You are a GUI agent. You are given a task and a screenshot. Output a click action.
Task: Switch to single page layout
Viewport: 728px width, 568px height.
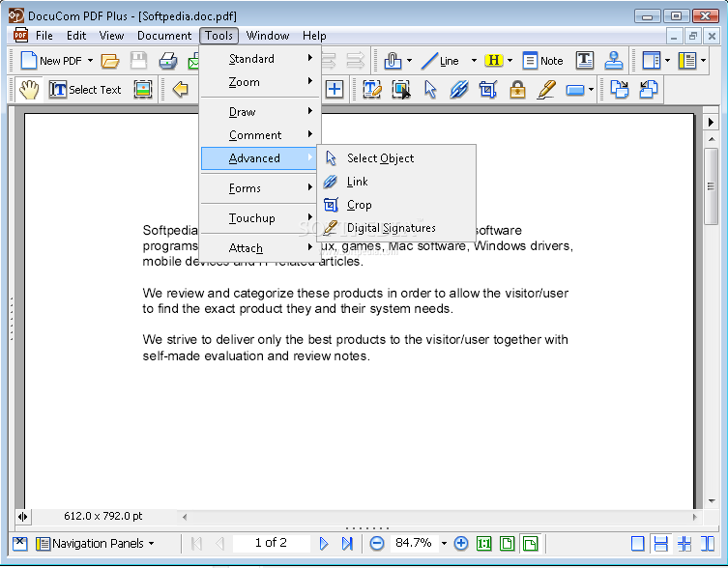tap(637, 544)
